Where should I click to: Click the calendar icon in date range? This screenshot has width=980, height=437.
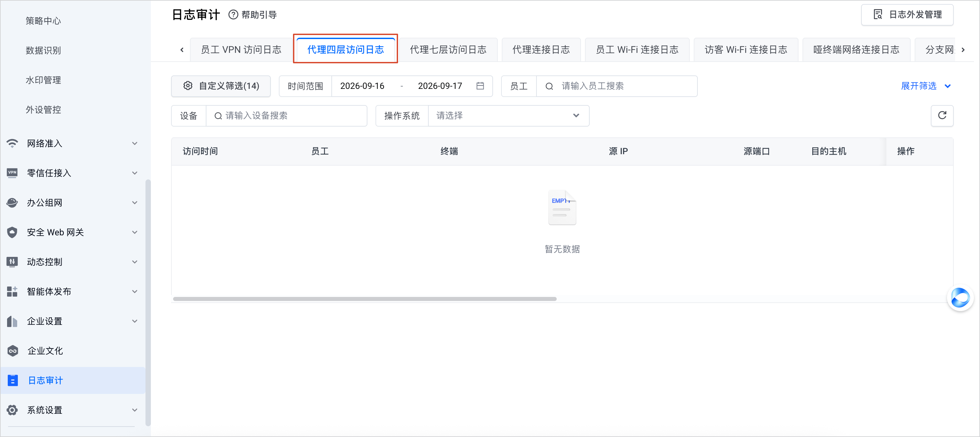pyautogui.click(x=480, y=86)
